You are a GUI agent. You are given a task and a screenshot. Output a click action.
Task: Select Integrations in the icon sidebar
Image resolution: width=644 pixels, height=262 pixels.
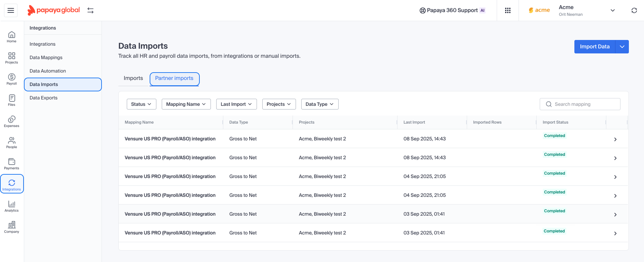tap(12, 184)
